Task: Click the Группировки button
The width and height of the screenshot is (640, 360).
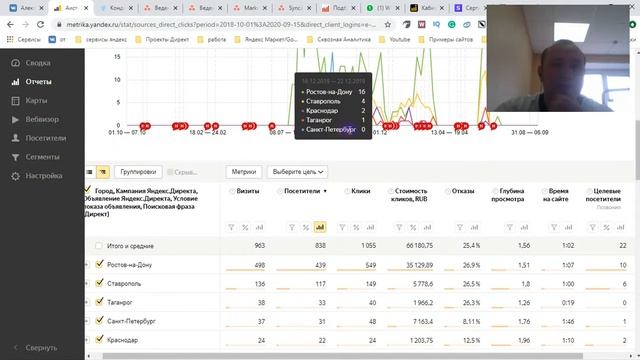Action: (x=138, y=172)
